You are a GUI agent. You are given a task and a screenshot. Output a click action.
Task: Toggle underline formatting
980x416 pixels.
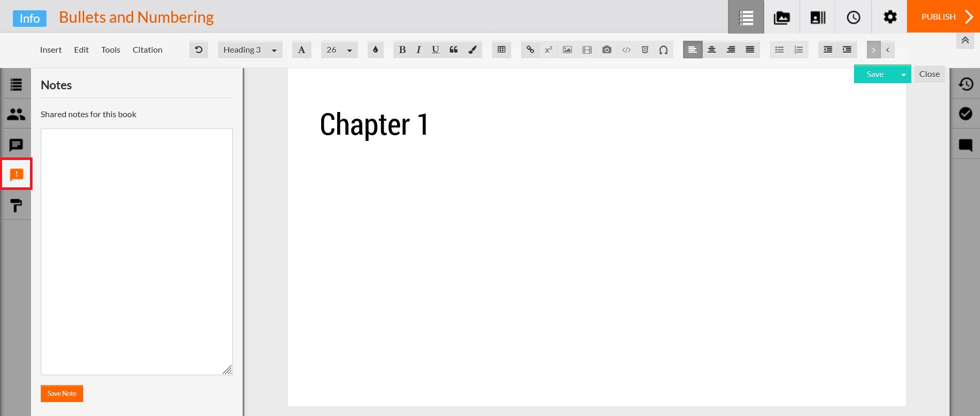tap(435, 50)
